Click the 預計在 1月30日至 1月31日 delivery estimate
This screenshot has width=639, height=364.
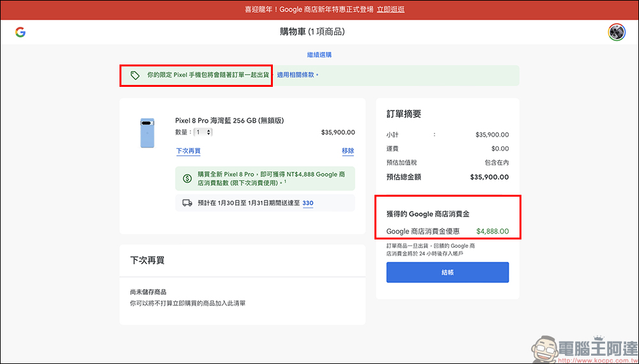pos(249,203)
